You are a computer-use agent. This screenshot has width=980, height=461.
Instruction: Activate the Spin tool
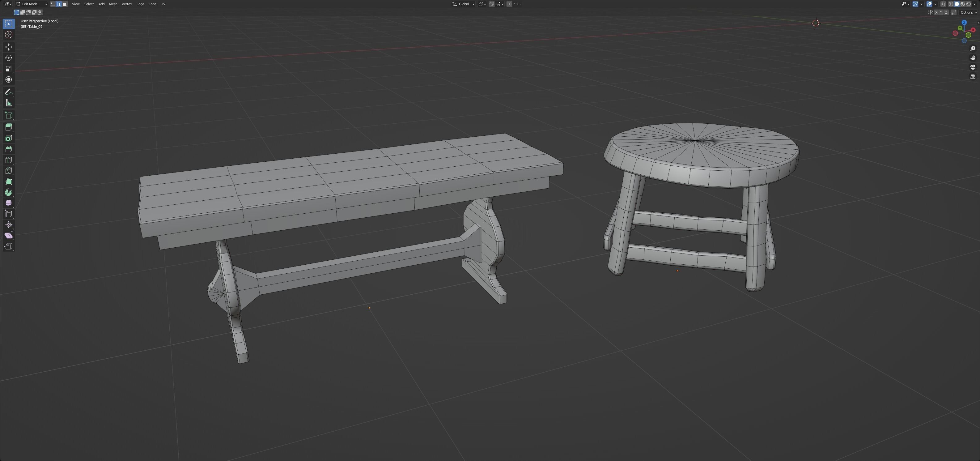9,192
